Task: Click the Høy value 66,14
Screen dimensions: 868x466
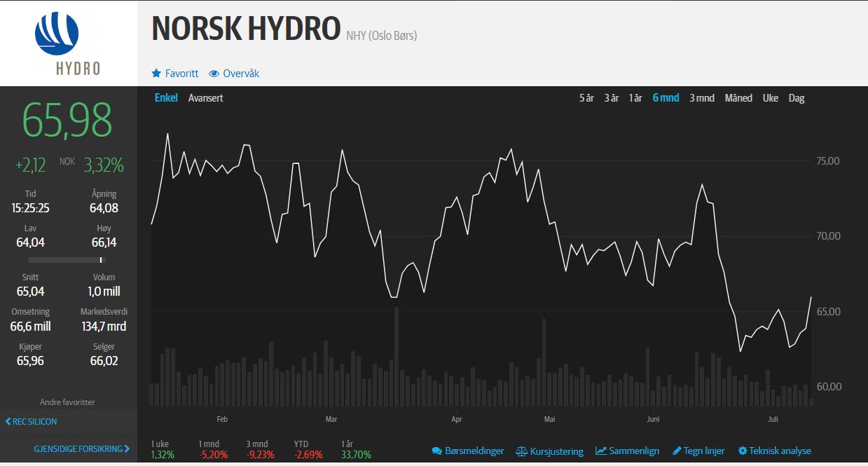Action: (x=104, y=242)
